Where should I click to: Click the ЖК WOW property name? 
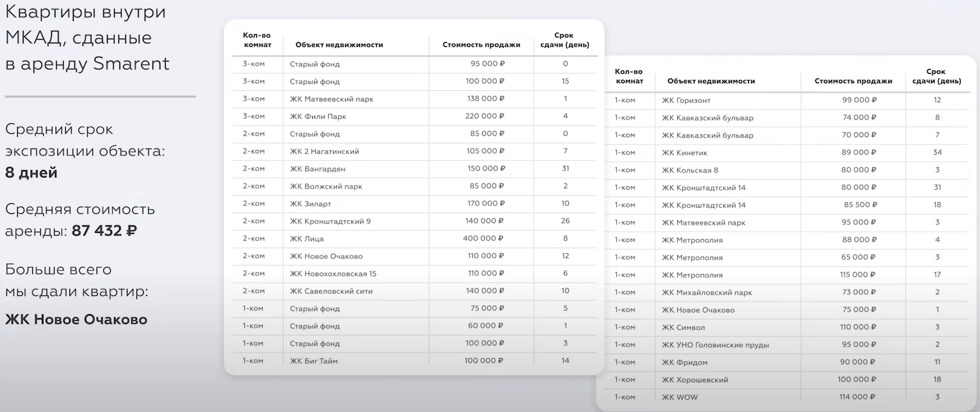click(679, 397)
